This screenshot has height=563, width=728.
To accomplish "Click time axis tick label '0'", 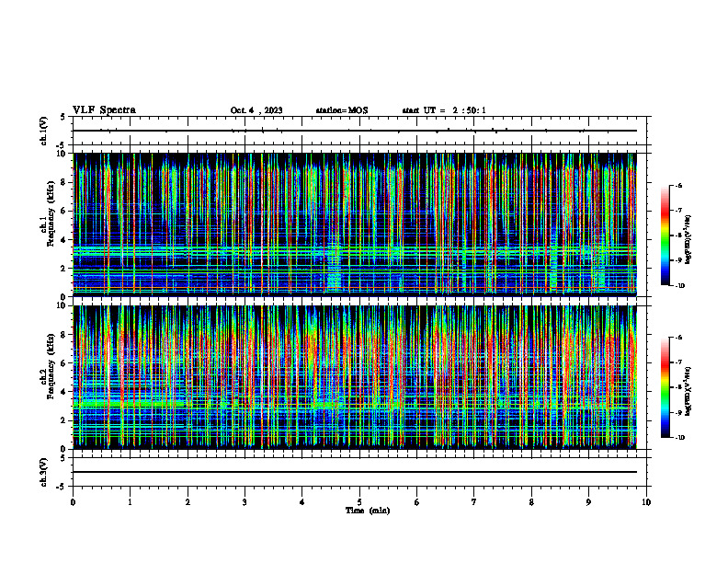I will 73,502.
